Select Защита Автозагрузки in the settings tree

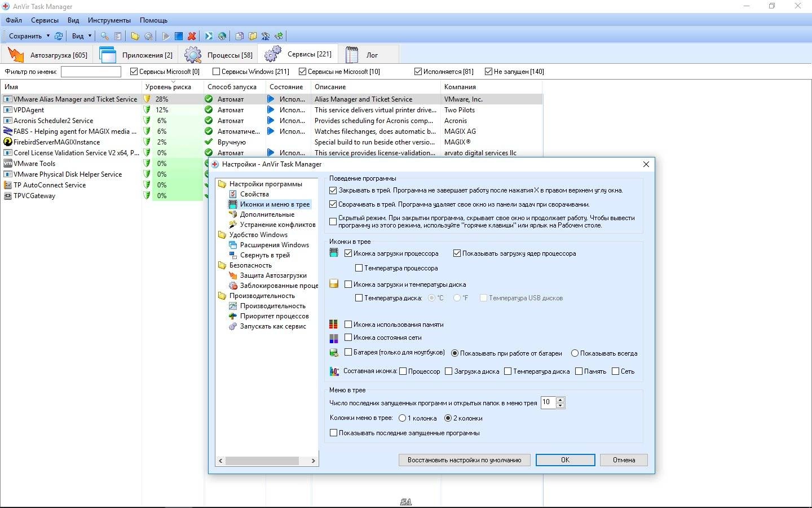click(273, 275)
